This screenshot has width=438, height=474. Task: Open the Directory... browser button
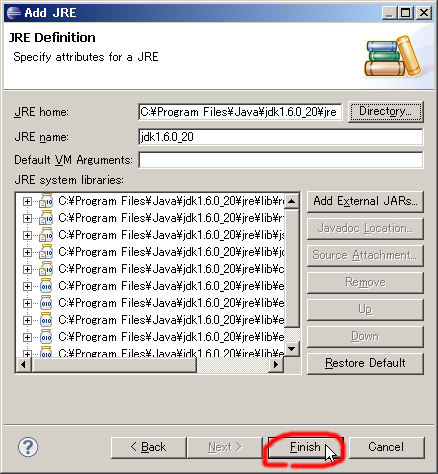tap(386, 111)
